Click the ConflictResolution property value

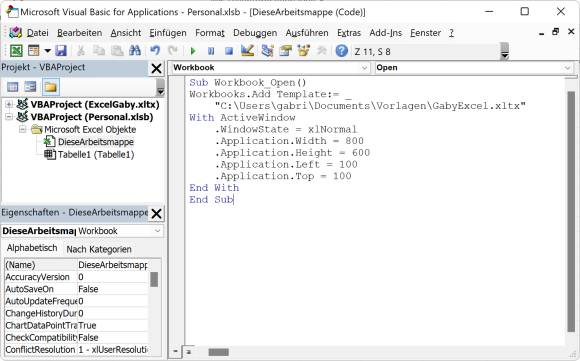[x=112, y=350]
